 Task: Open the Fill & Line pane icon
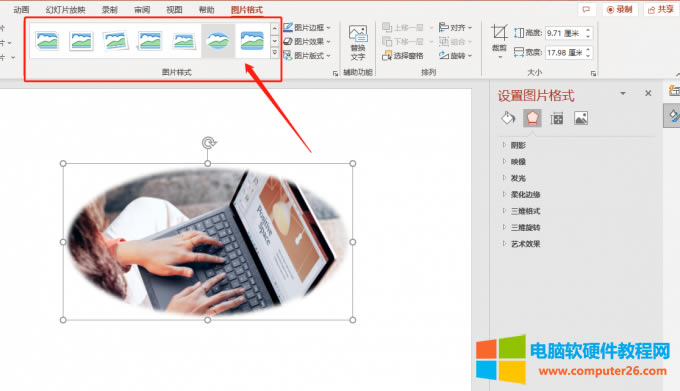click(x=508, y=118)
